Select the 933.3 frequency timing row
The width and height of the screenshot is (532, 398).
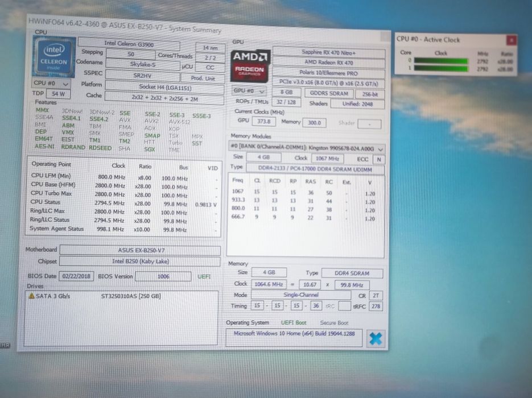(x=304, y=201)
